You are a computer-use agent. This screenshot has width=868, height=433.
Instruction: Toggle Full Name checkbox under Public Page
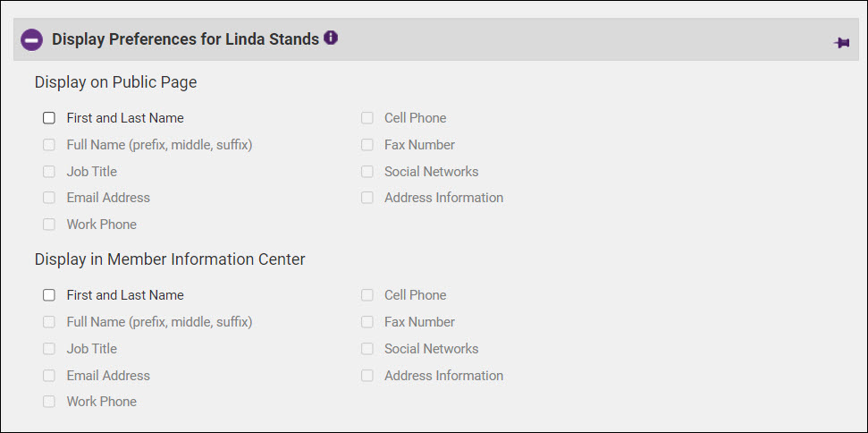(49, 145)
